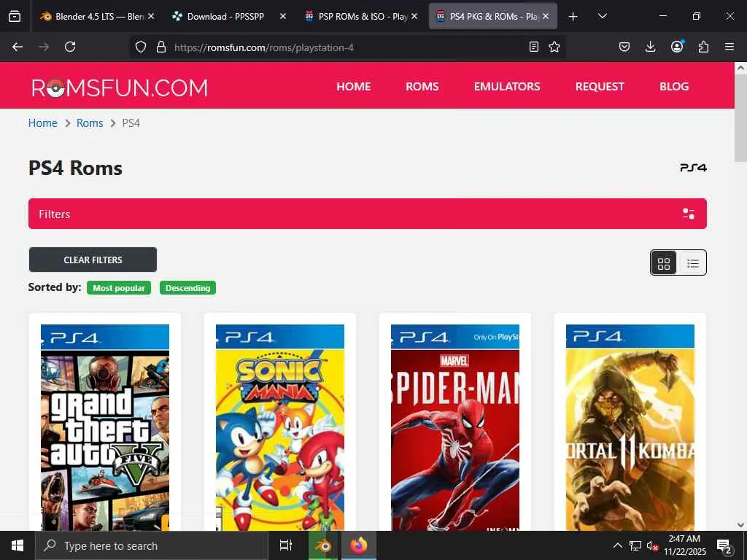Follow the Roms breadcrumb link
747x560 pixels.
click(x=90, y=123)
